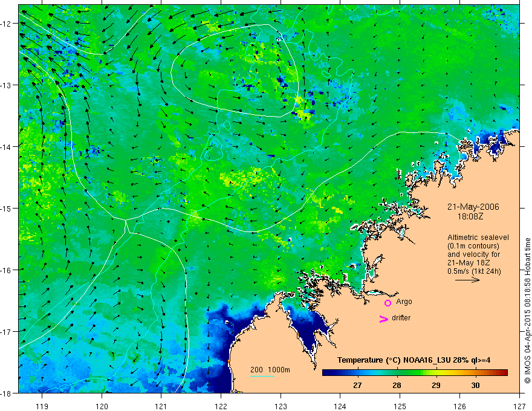Click the 'and velocity for' text

(x=473, y=254)
